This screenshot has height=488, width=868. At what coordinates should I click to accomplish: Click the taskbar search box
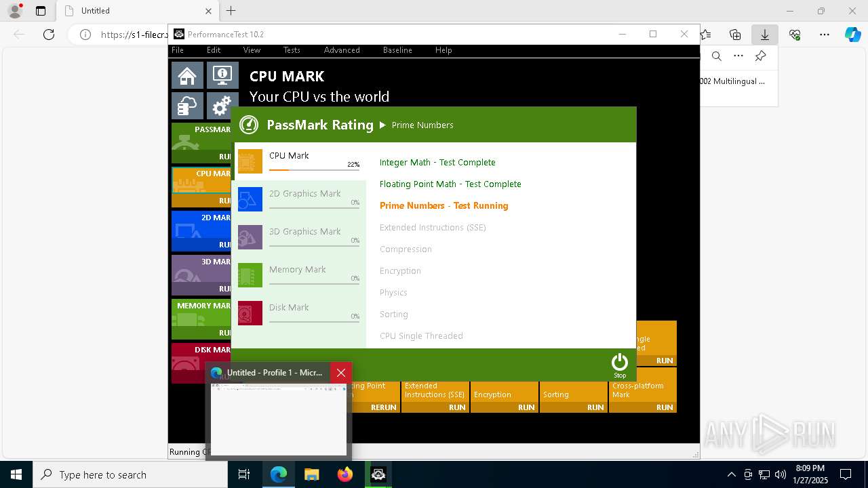130,474
